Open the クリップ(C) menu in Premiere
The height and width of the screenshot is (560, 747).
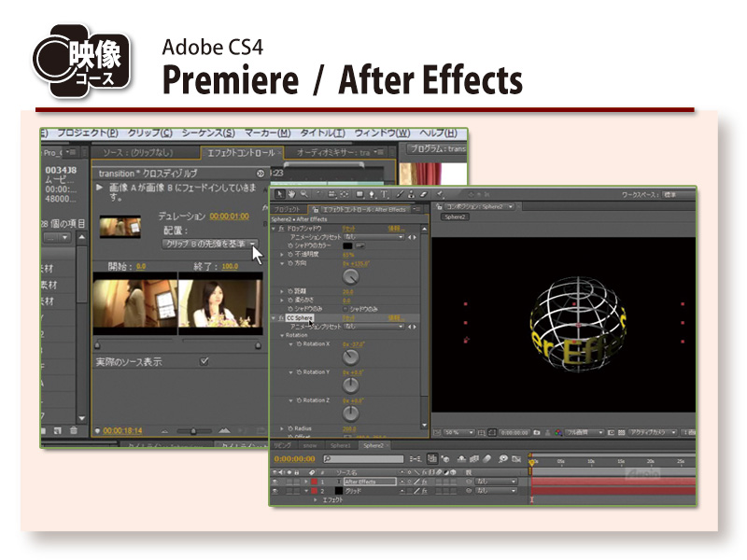pyautogui.click(x=150, y=133)
